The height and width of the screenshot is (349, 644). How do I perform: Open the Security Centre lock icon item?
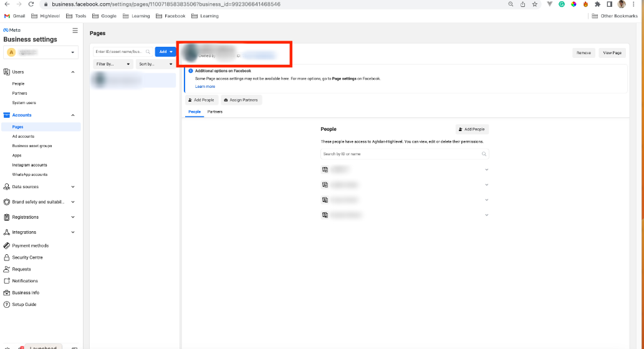tap(7, 257)
